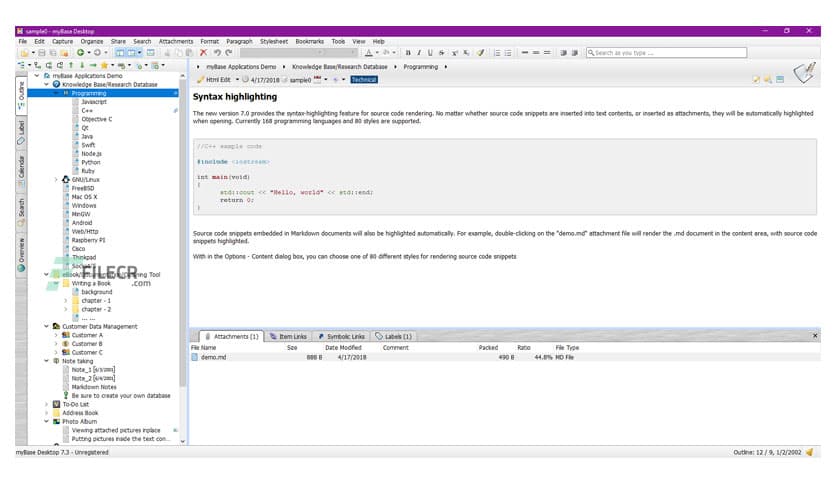Toggle Underline formatting

pyautogui.click(x=430, y=53)
